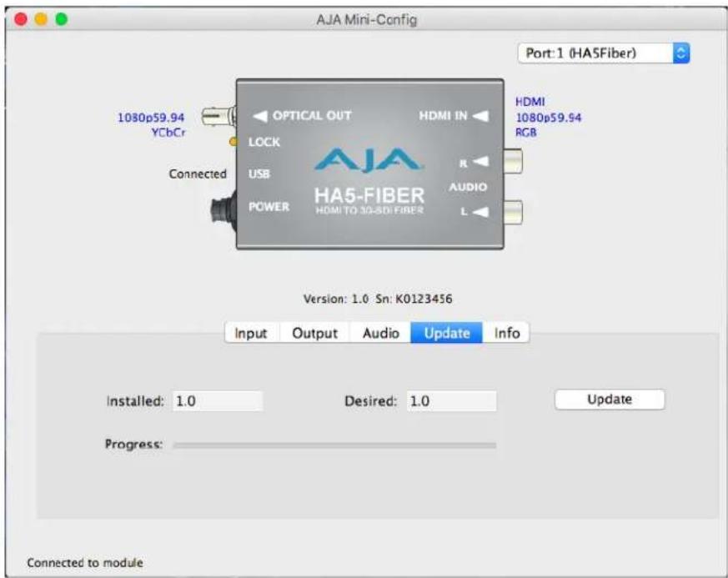Image resolution: width=728 pixels, height=578 pixels.
Task: Click the Version 1.0 Sn K0123456 text
Action: click(378, 299)
